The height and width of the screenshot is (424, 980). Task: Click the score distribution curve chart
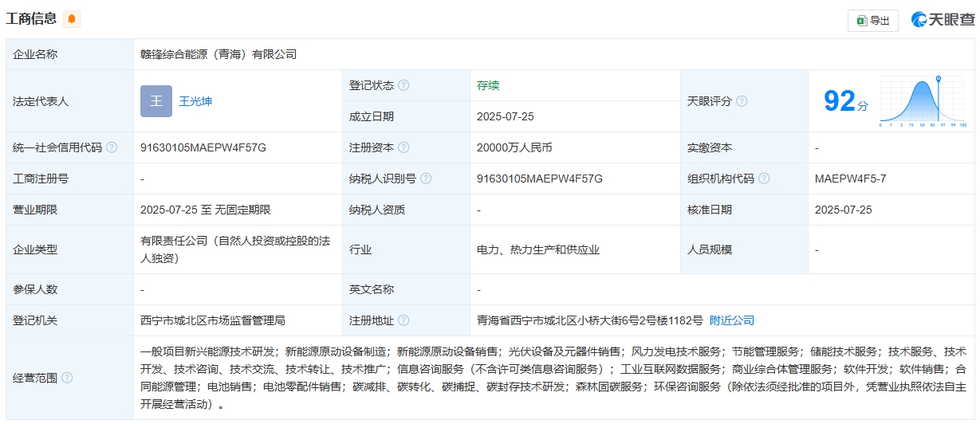tap(923, 101)
